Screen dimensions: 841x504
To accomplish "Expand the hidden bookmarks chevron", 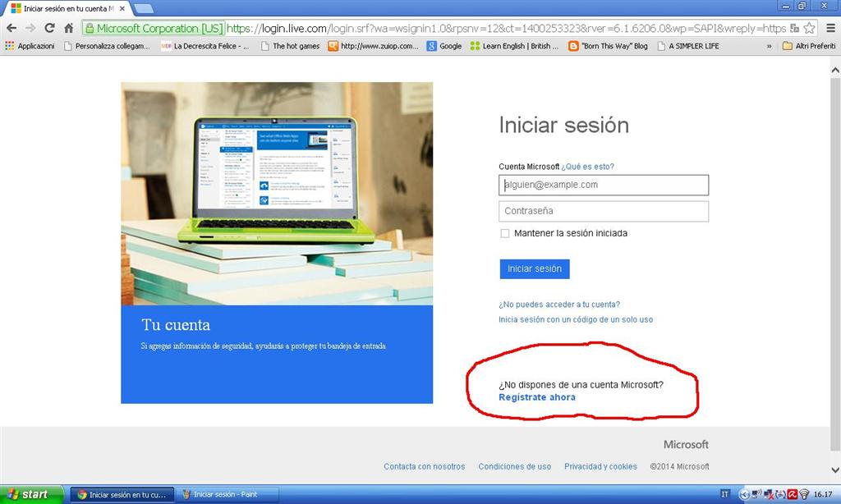I will click(769, 46).
